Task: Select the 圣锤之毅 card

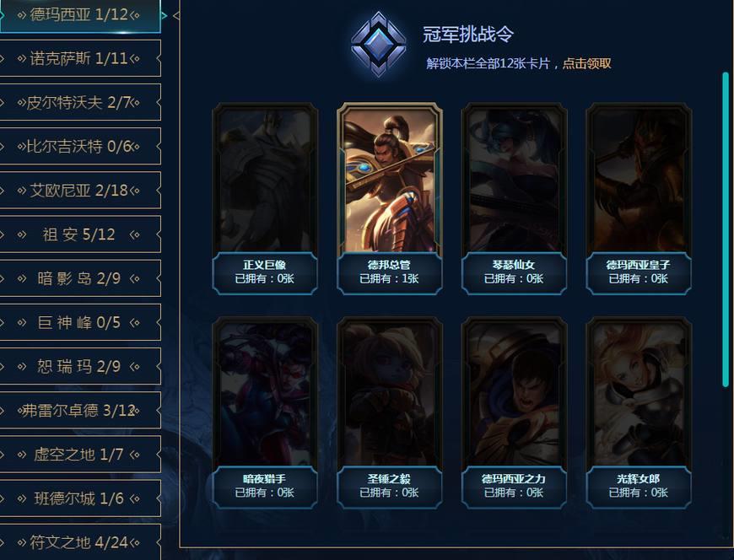Action: (x=389, y=412)
